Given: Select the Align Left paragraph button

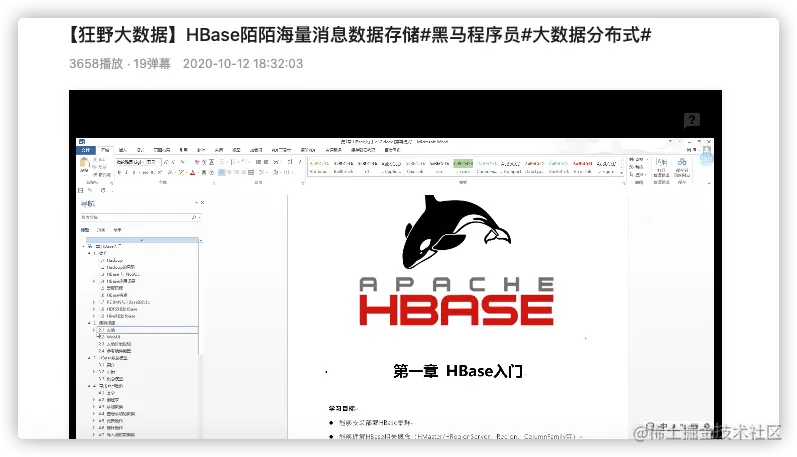Looking at the screenshot, I should [222, 172].
